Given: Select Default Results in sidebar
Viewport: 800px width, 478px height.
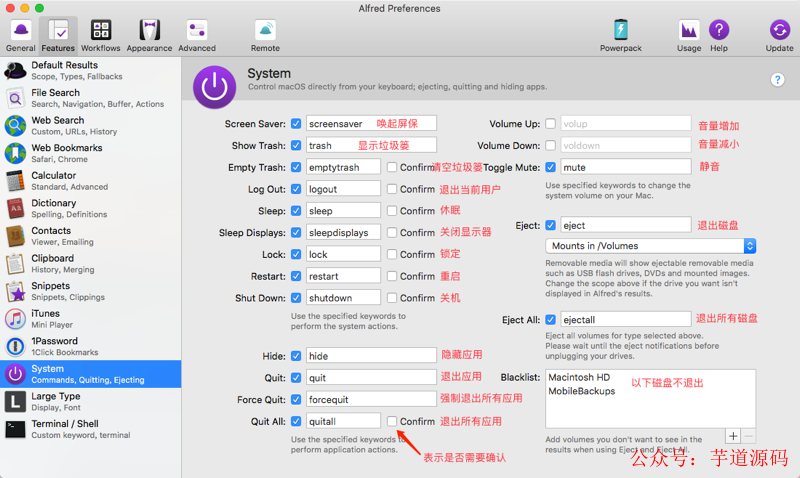Looking at the screenshot, I should pyautogui.click(x=90, y=70).
